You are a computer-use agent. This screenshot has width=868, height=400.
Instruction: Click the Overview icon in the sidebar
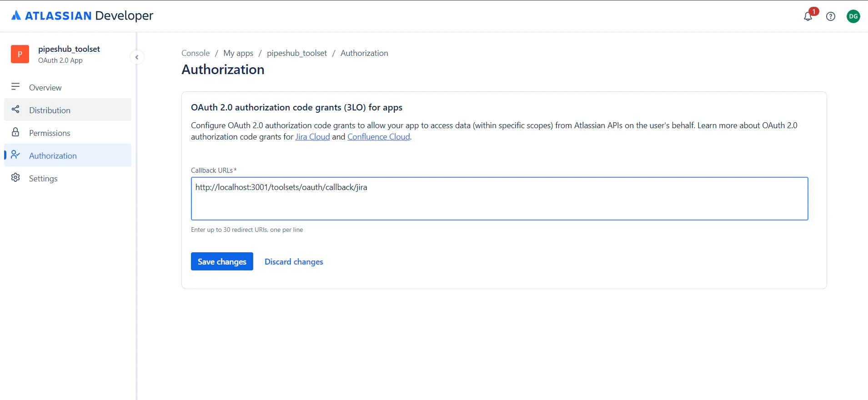(15, 86)
